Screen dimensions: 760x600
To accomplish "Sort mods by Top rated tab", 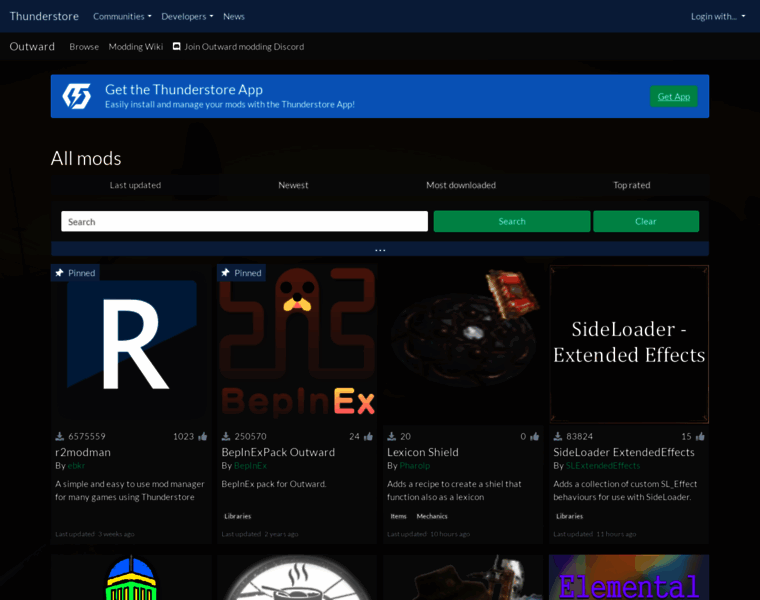I will tap(632, 185).
